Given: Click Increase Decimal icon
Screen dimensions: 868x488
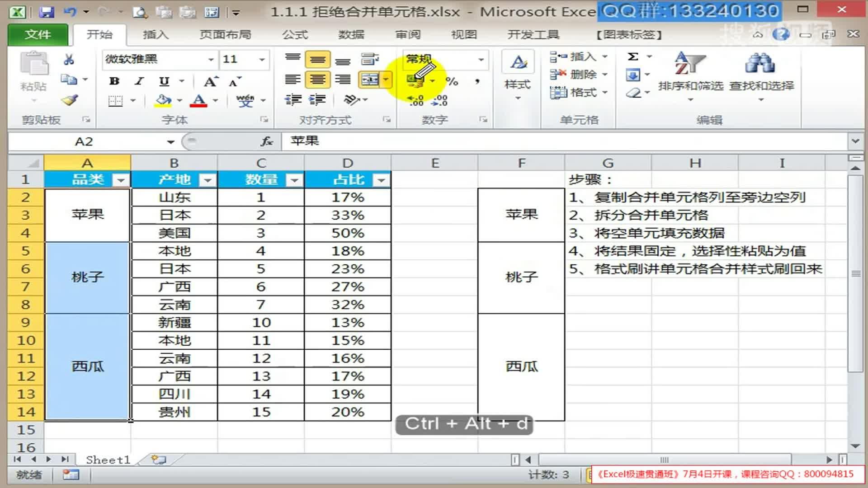Looking at the screenshot, I should [415, 100].
